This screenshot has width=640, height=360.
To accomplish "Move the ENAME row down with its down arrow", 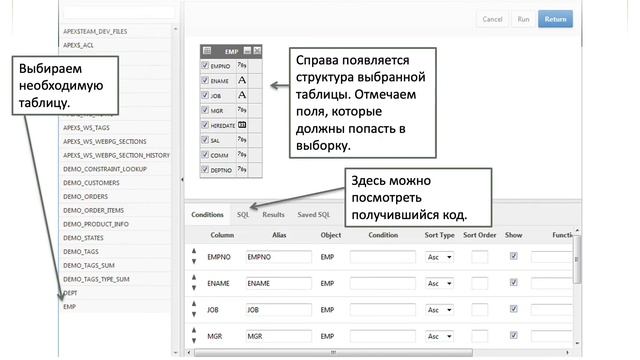I will pos(194,288).
